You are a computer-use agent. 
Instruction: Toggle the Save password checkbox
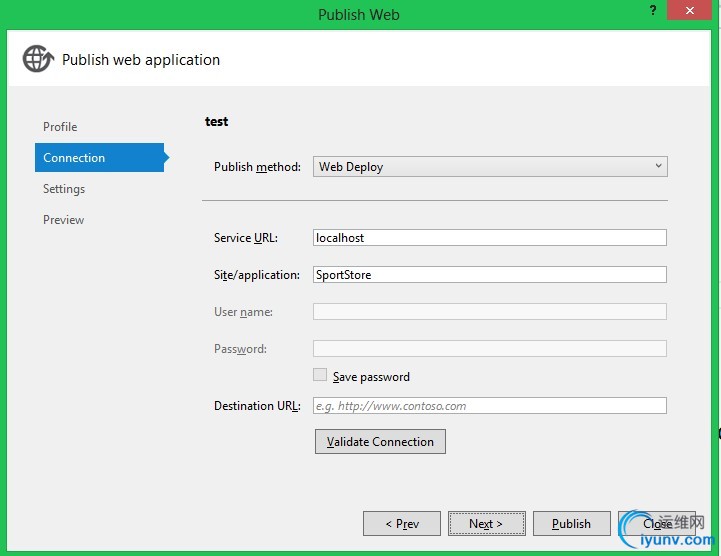tap(320, 375)
